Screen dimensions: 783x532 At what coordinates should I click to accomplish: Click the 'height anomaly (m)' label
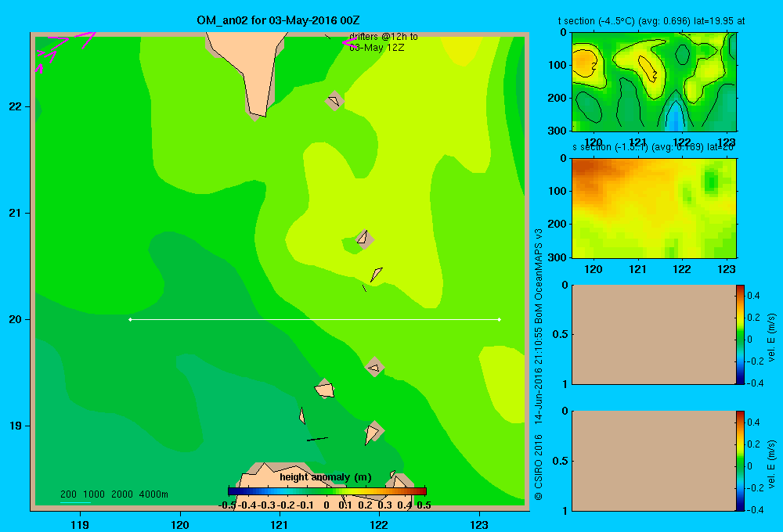tap(326, 477)
